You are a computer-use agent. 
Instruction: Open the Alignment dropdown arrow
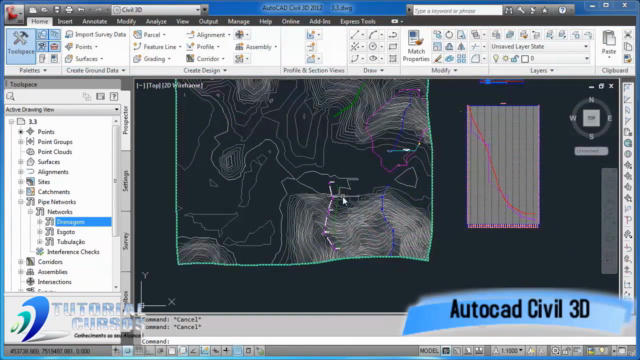229,35
